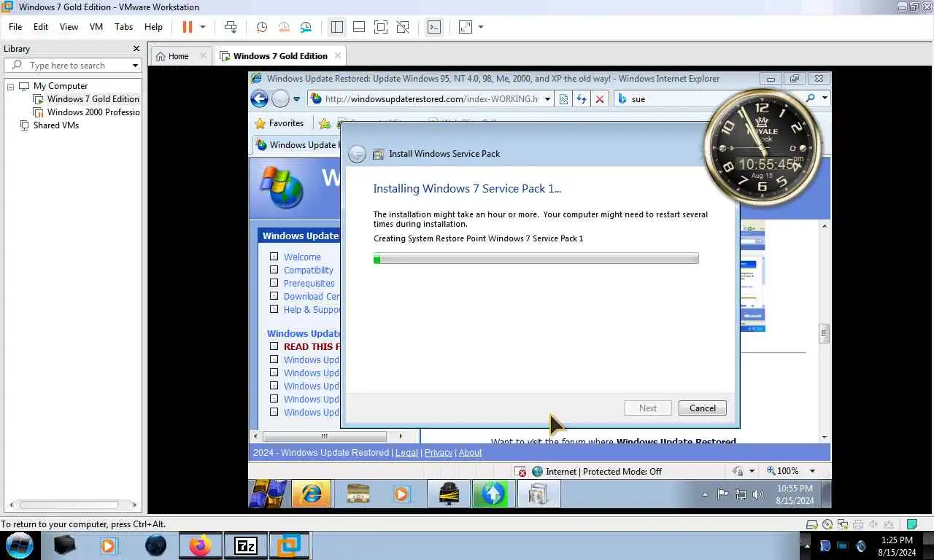The height and width of the screenshot is (560, 934).
Task: Open the Tabs menu
Action: tap(124, 27)
